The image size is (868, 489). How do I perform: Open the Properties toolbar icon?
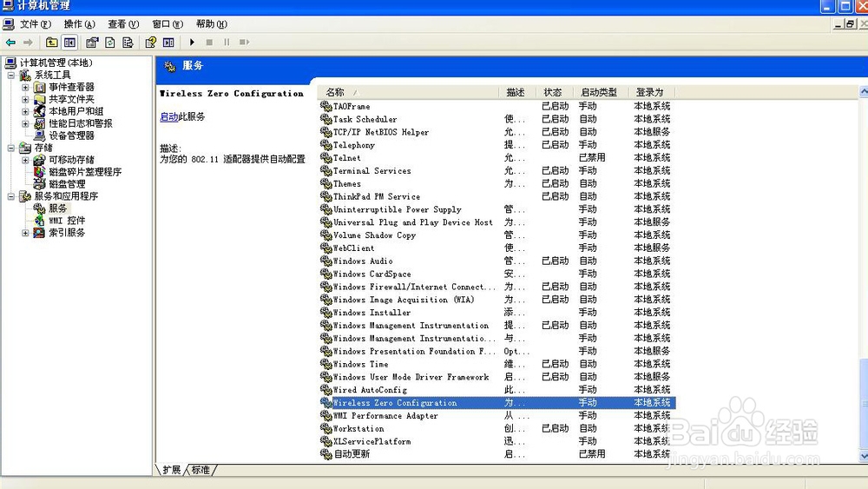click(92, 42)
